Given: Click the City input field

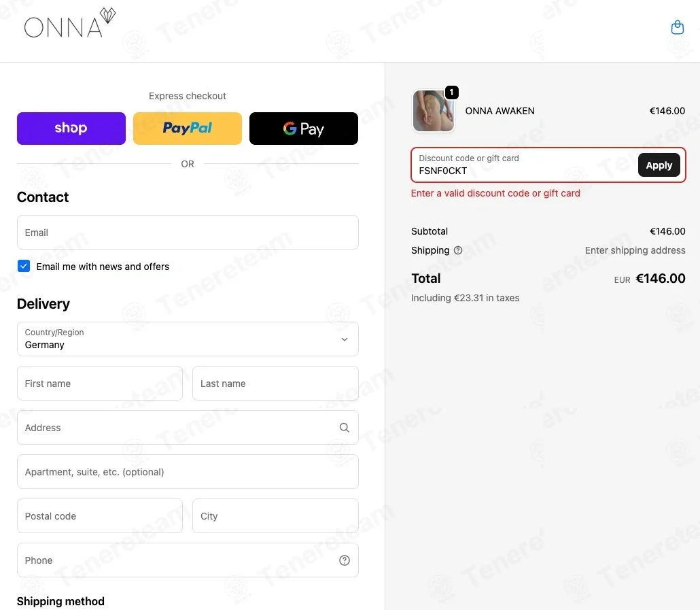Looking at the screenshot, I should [275, 515].
